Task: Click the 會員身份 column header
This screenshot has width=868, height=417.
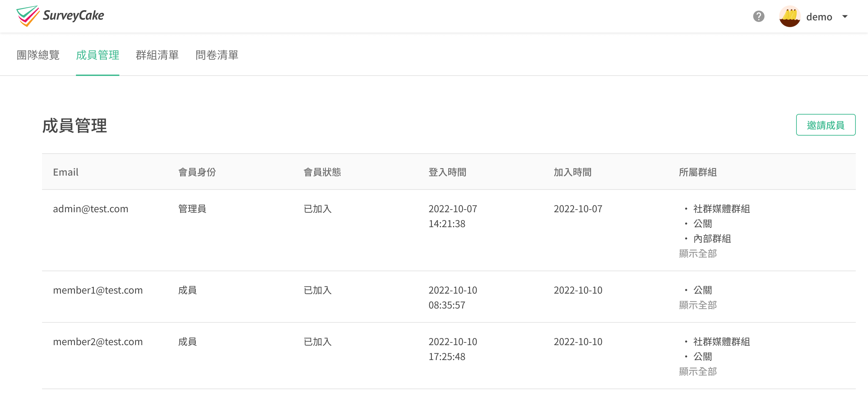Action: pos(197,172)
